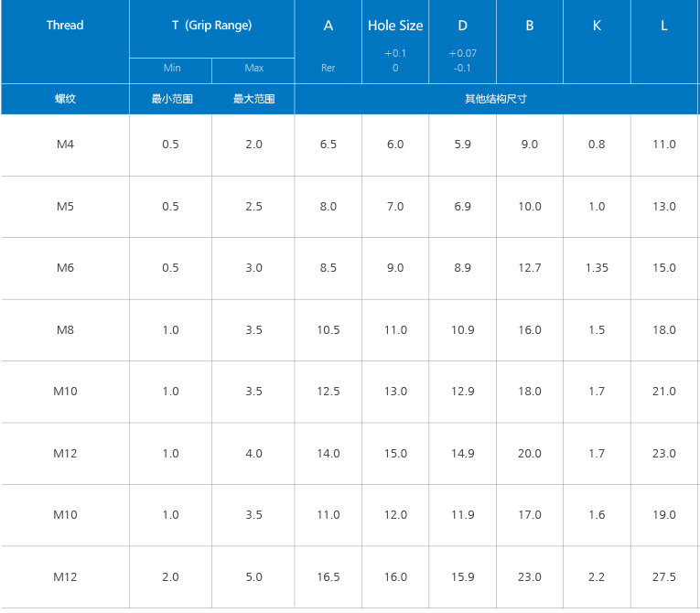Click the 1.35 value in K column

click(597, 268)
